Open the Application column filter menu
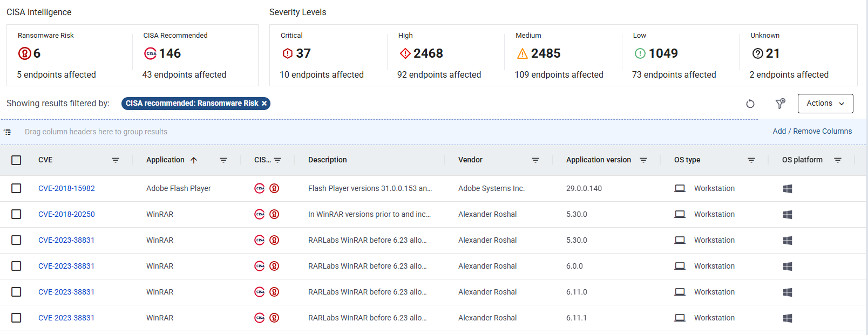Viewport: 868px width, 335px height. pos(223,160)
